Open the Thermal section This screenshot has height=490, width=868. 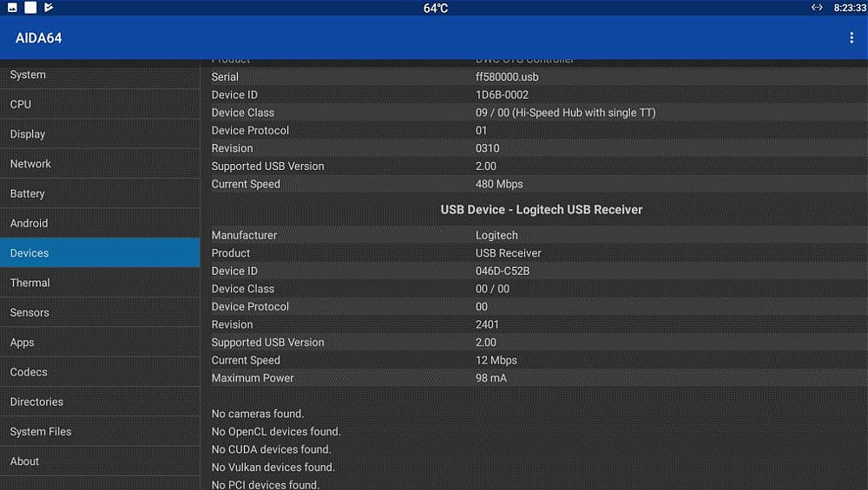click(100, 283)
